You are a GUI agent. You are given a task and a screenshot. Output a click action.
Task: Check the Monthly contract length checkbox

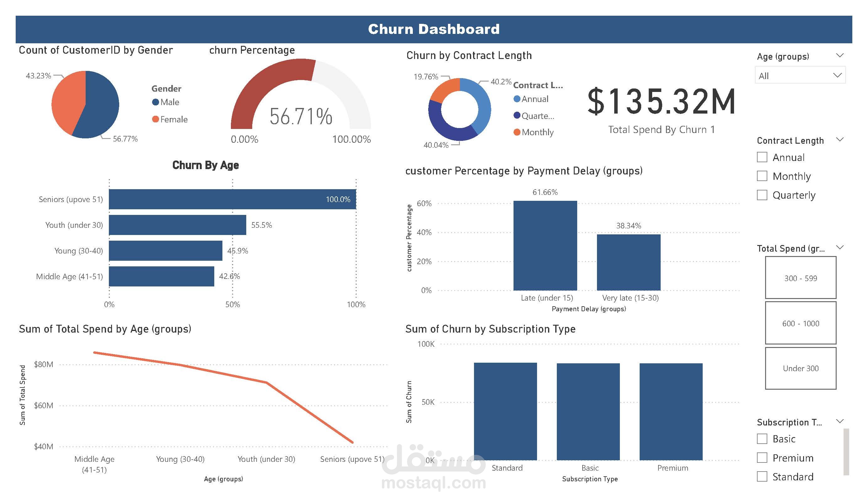tap(762, 176)
